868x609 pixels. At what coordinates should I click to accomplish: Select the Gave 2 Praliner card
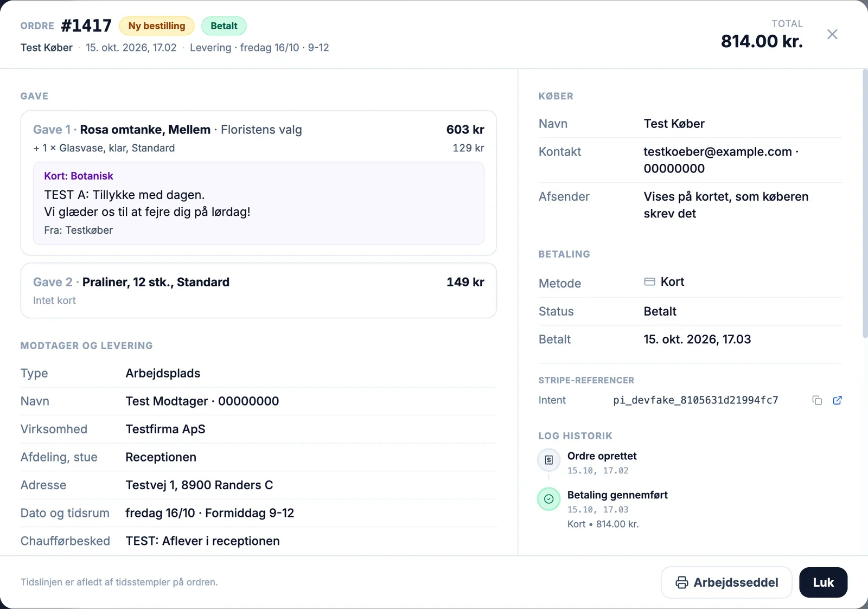coord(259,291)
